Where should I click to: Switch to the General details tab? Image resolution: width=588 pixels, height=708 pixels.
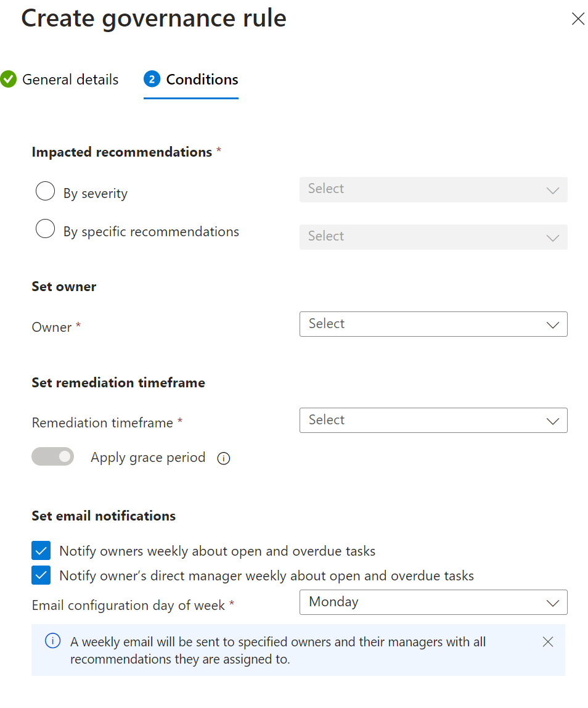(70, 80)
